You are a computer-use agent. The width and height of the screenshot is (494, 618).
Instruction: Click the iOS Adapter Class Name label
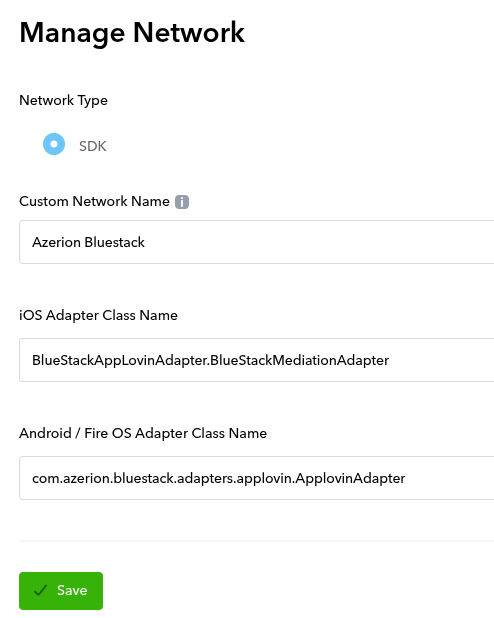tap(98, 315)
